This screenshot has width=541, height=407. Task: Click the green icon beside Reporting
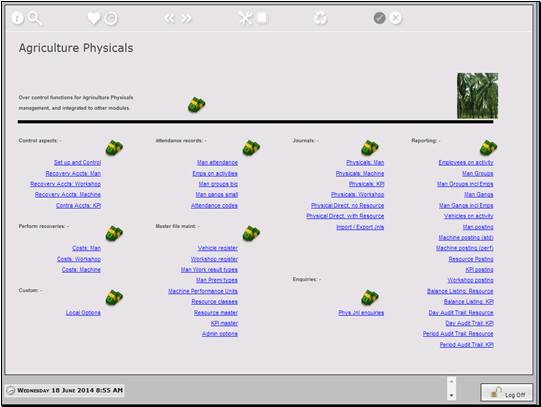pyautogui.click(x=488, y=148)
